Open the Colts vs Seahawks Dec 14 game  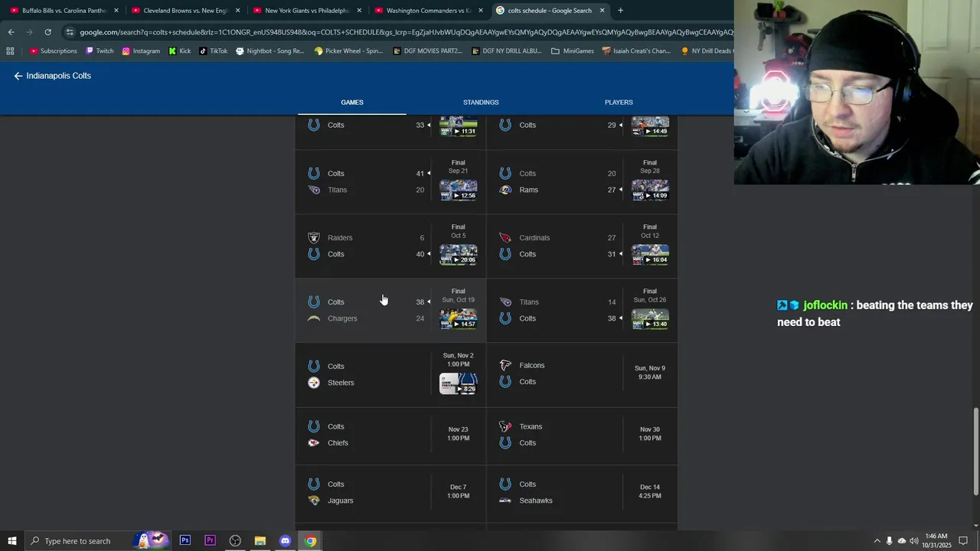click(582, 493)
